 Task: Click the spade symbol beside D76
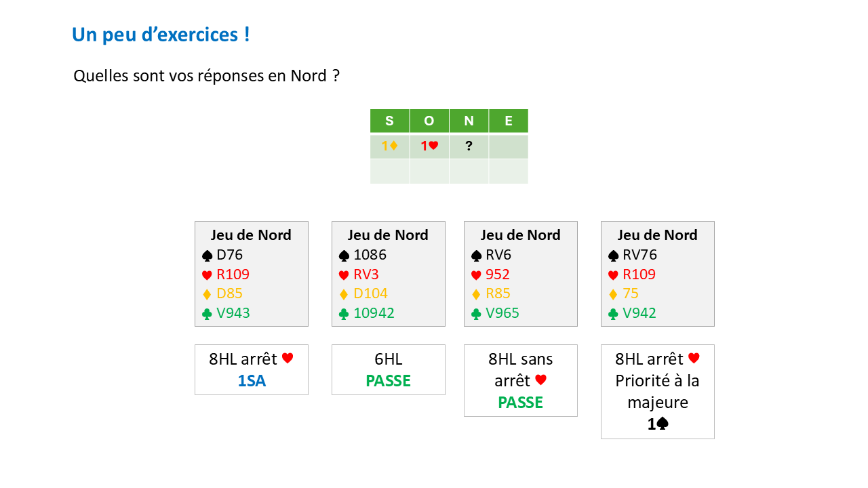pyautogui.click(x=208, y=256)
